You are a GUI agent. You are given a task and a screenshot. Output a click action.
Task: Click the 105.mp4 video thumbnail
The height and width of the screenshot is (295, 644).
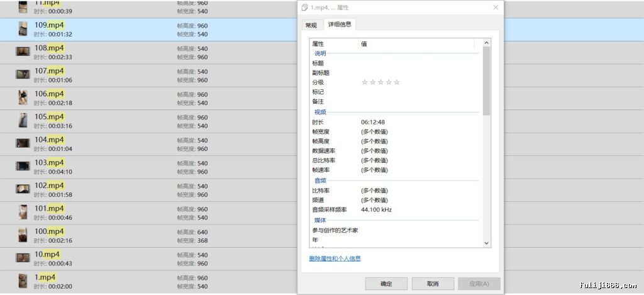pyautogui.click(x=23, y=120)
